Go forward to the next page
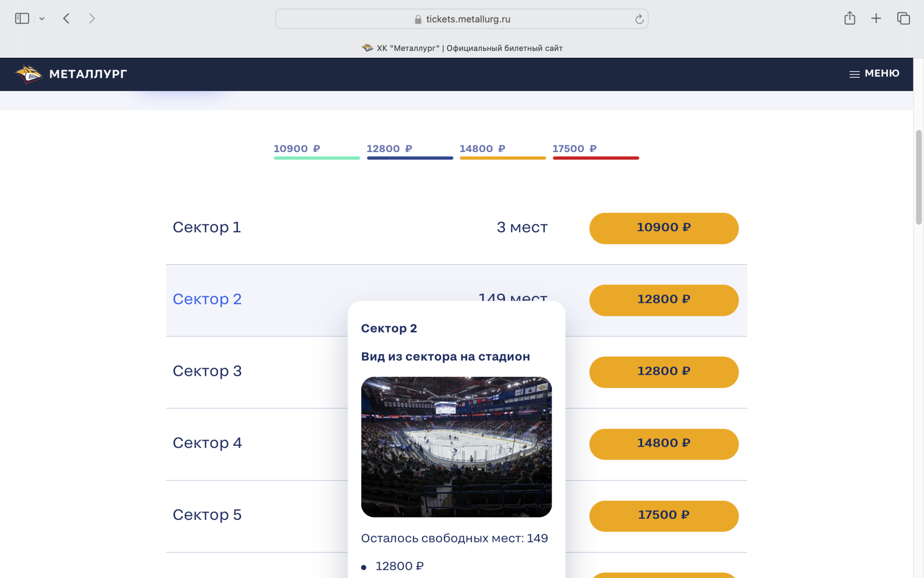924x578 pixels. tap(91, 18)
